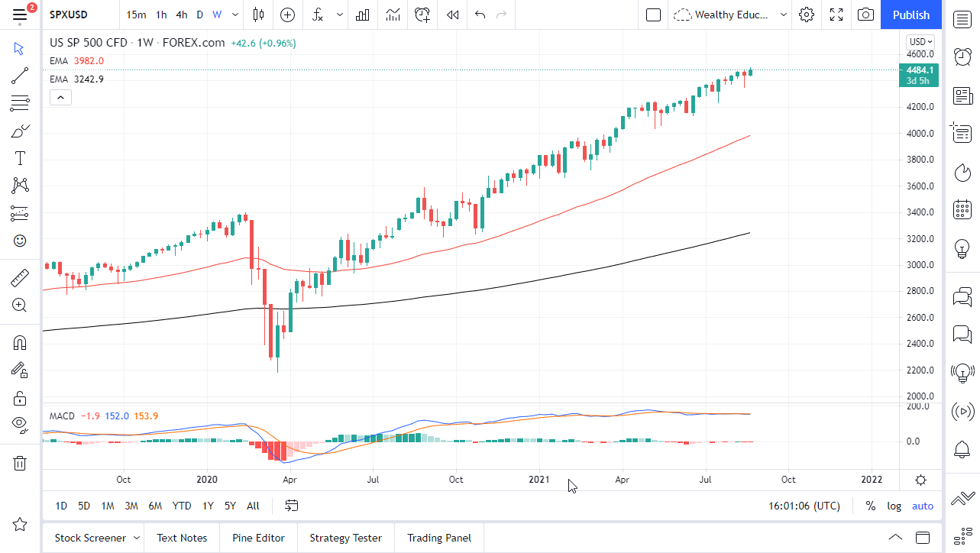This screenshot has width=980, height=553.
Task: Select the Brush drawing tool
Action: [x=20, y=130]
